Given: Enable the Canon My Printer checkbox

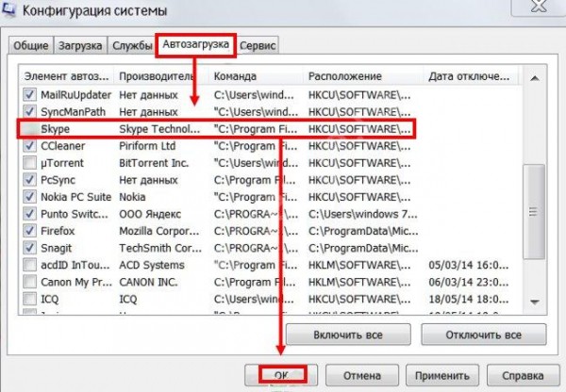Looking at the screenshot, I should point(29,282).
